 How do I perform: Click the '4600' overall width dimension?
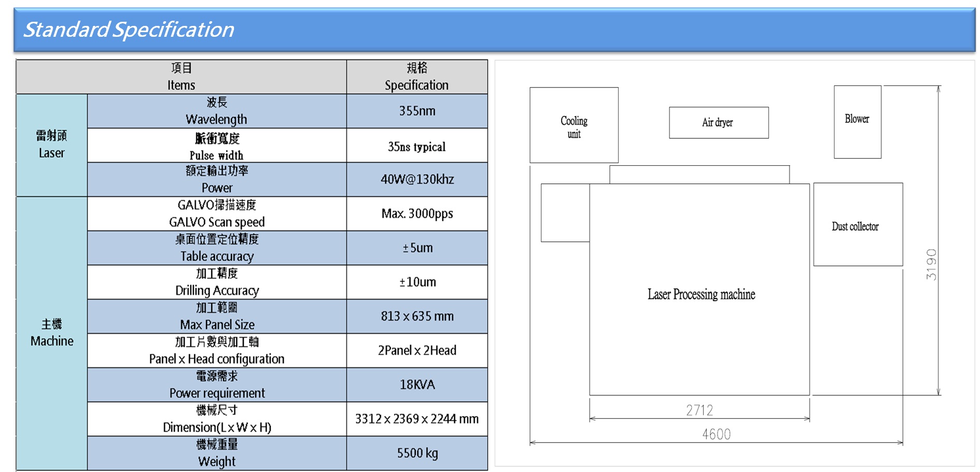tap(716, 434)
